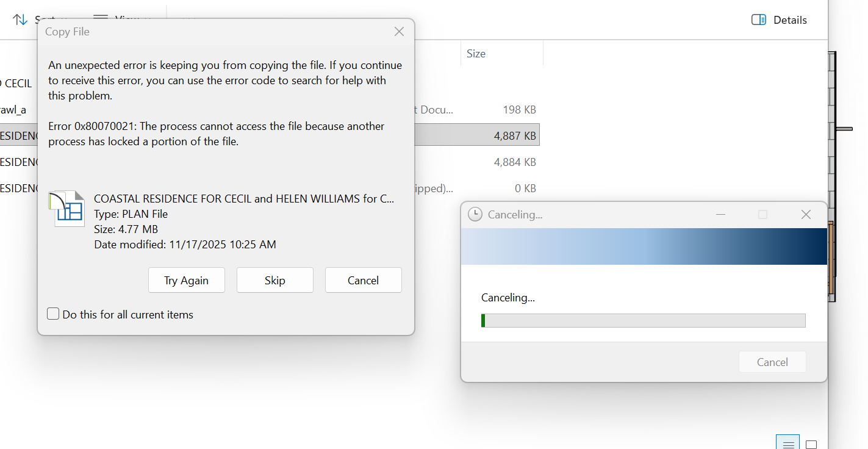Image resolution: width=868 pixels, height=449 pixels.
Task: Close the Canceling progress window
Action: click(x=806, y=214)
